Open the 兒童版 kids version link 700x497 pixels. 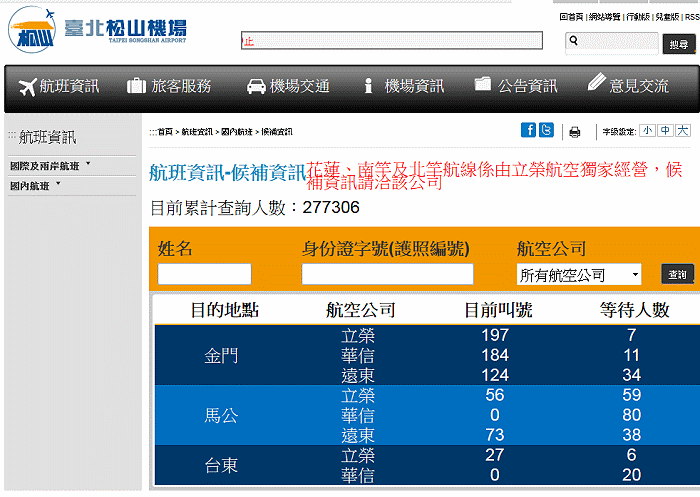click(667, 17)
